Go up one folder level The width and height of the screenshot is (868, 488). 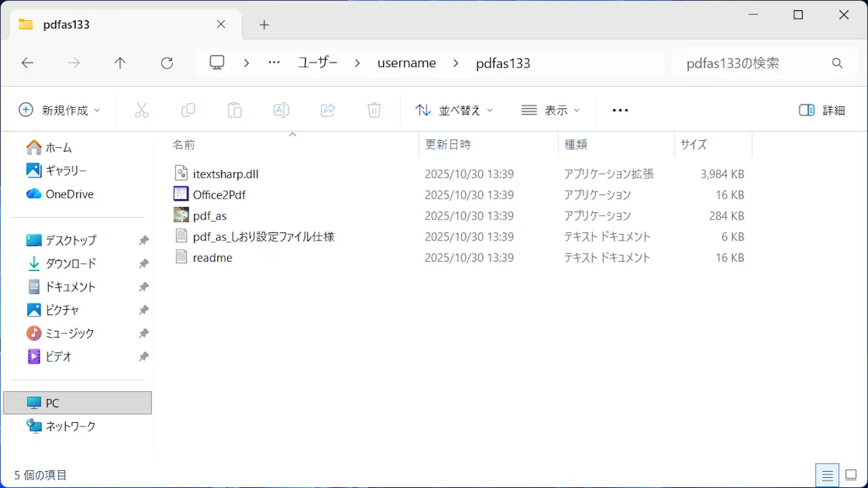coord(120,63)
